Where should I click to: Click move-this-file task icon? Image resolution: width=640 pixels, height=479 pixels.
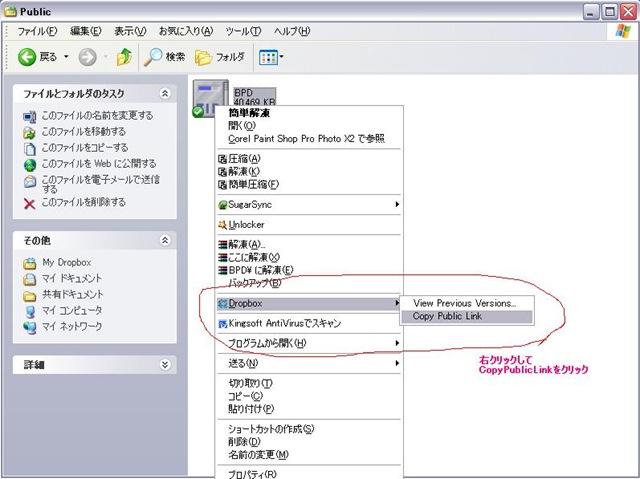(x=29, y=133)
